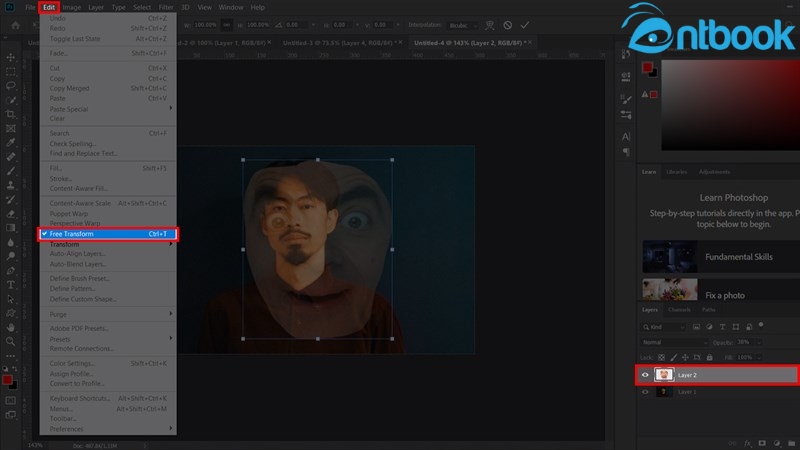Image resolution: width=800 pixels, height=450 pixels.
Task: Toggle lock image pixels brush icon
Action: click(x=673, y=358)
